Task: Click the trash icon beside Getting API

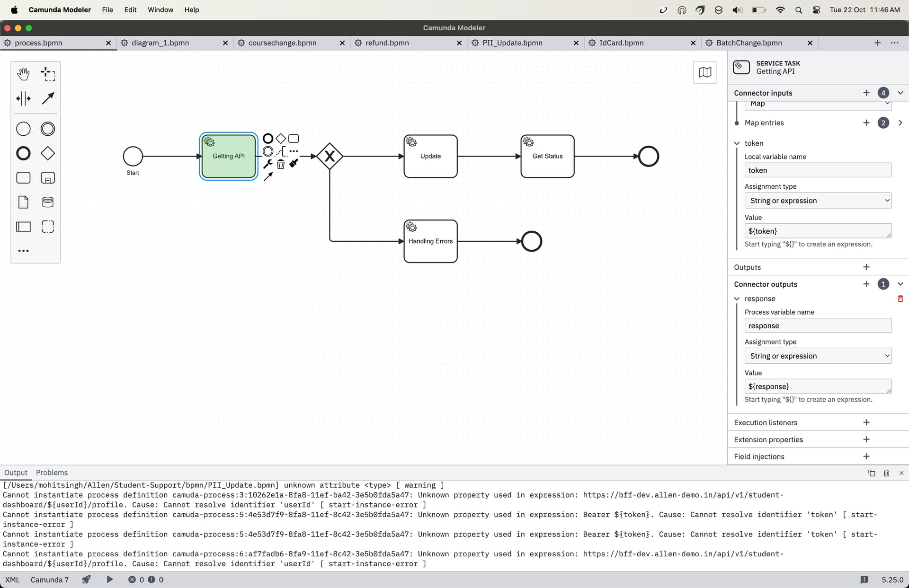Action: tap(281, 164)
